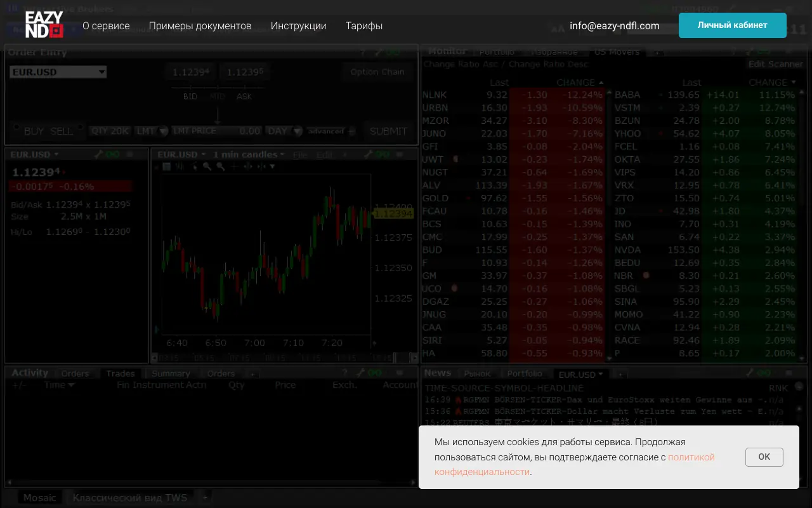Go to «Примеры документов» page

pyautogui.click(x=200, y=26)
